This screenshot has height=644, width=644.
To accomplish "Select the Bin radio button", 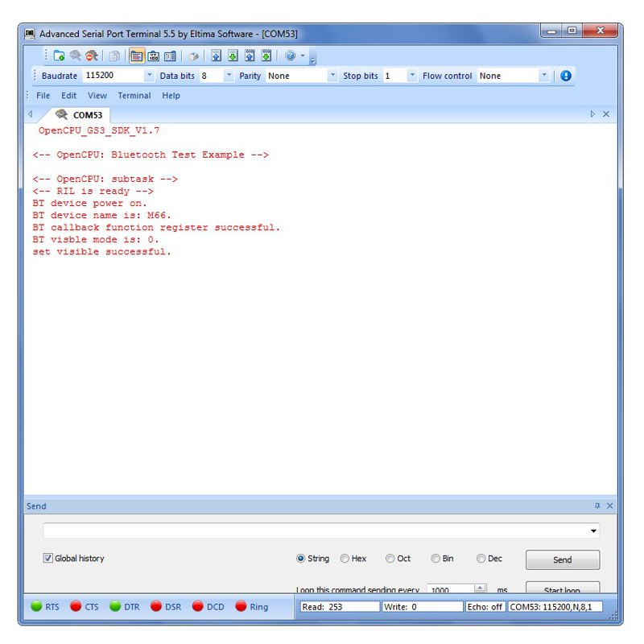I will click(x=436, y=558).
